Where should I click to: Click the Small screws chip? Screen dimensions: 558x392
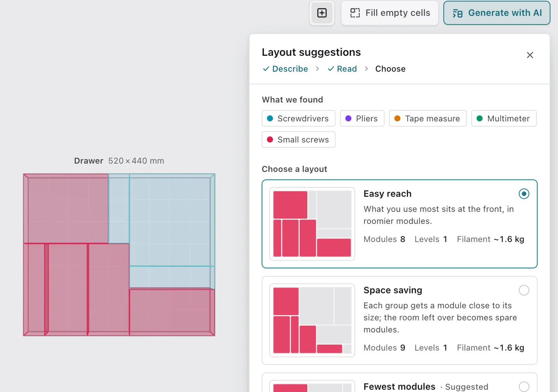tap(298, 139)
